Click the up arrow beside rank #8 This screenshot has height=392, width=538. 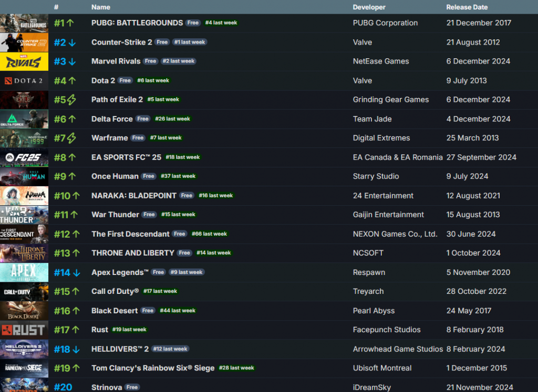click(72, 157)
